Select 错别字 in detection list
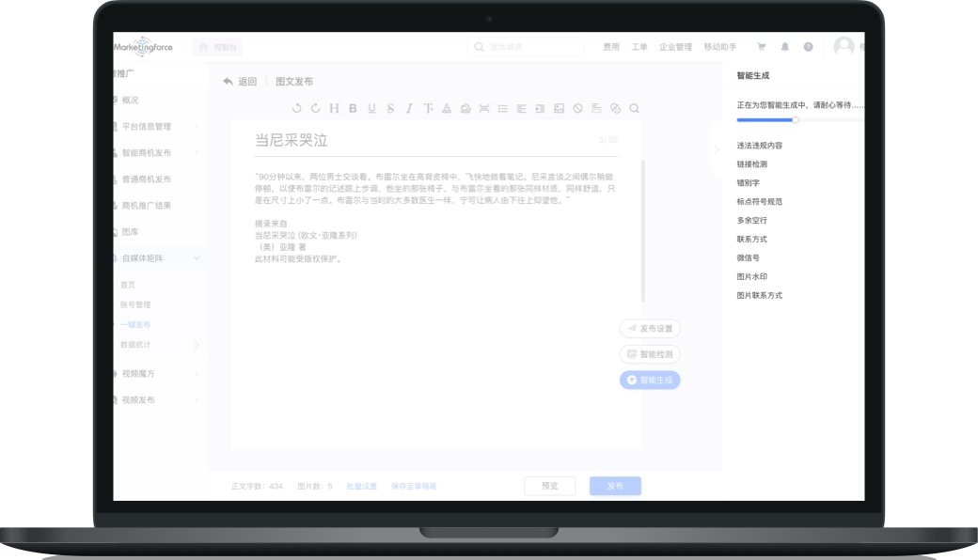Image resolution: width=978 pixels, height=560 pixels. pyautogui.click(x=748, y=183)
